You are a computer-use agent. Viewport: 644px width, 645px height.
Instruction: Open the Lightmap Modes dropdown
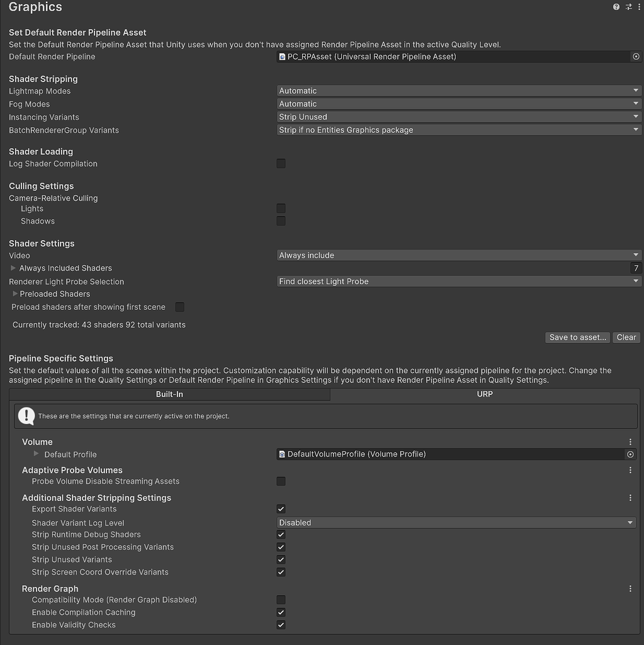[458, 91]
